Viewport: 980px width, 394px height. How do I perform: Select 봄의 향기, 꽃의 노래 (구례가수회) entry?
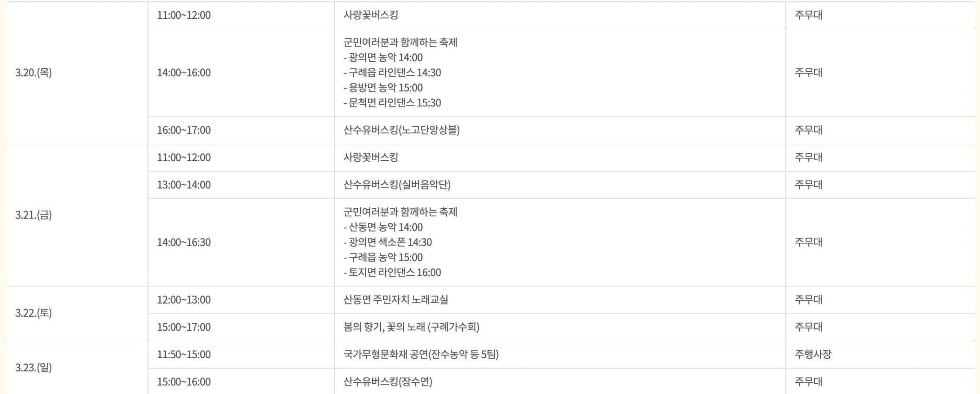411,327
